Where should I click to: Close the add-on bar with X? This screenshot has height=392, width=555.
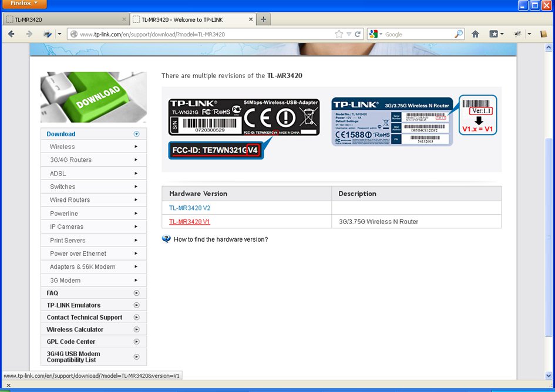[x=8, y=386]
